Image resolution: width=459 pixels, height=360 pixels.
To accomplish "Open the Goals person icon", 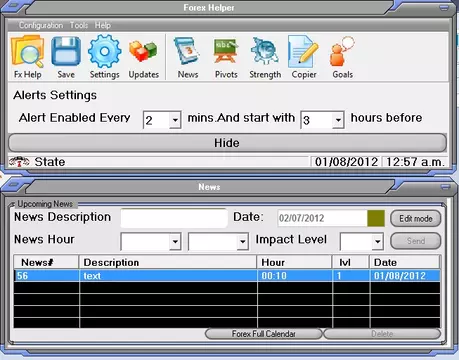I will [342, 51].
